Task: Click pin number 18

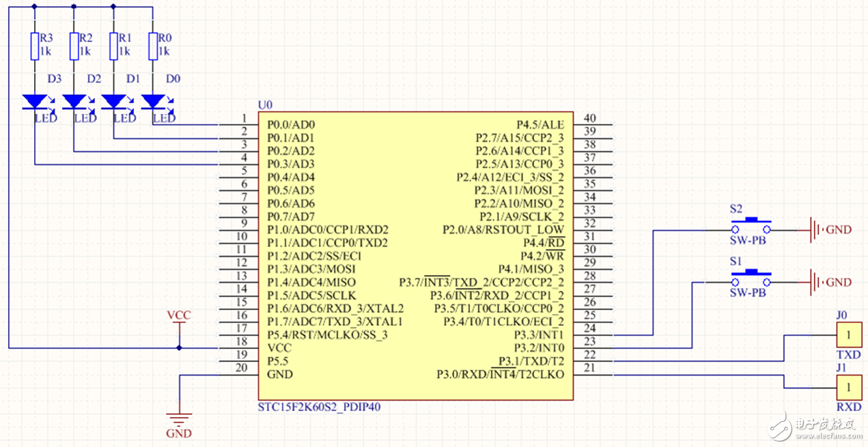Action: pyautogui.click(x=241, y=342)
